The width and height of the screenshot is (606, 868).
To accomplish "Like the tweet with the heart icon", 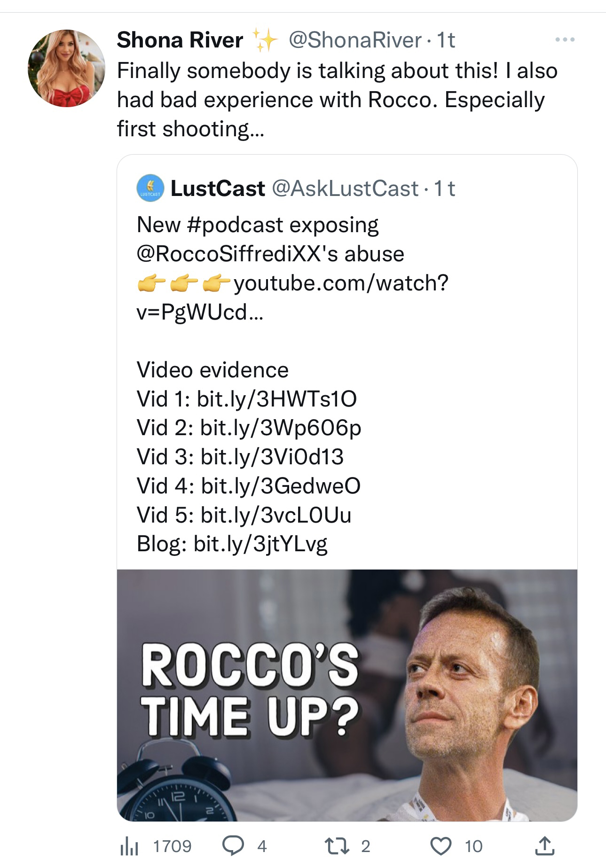I will coord(441,845).
